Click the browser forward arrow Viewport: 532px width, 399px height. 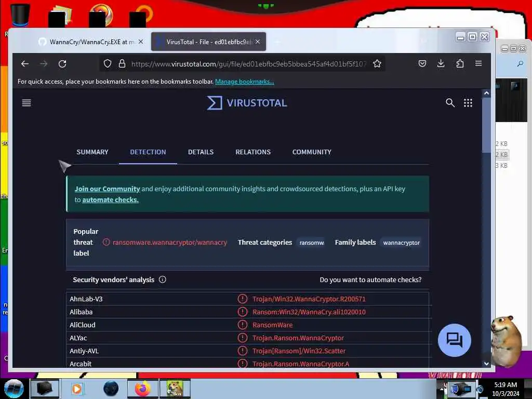[x=44, y=64]
